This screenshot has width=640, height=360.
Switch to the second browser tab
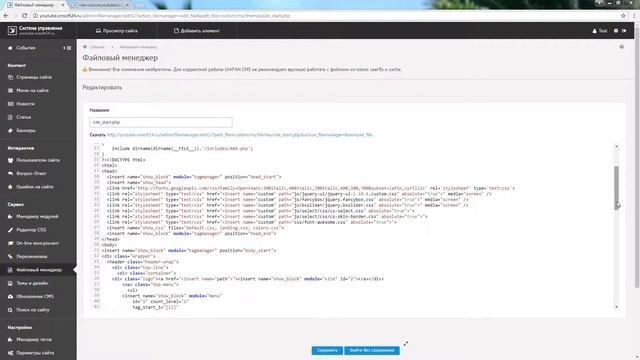coord(100,5)
